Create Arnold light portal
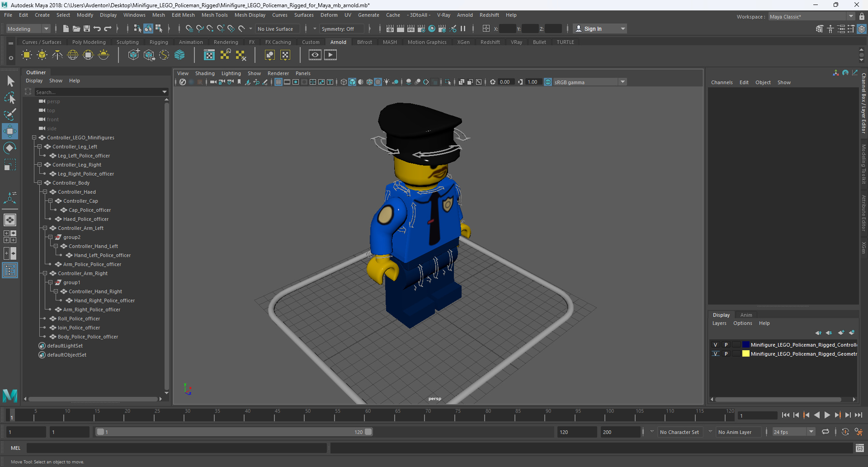 pos(88,55)
